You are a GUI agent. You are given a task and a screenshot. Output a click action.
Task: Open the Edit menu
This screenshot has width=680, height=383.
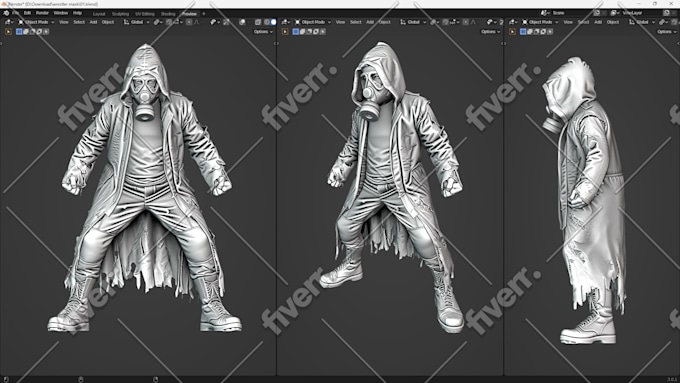(x=27, y=13)
